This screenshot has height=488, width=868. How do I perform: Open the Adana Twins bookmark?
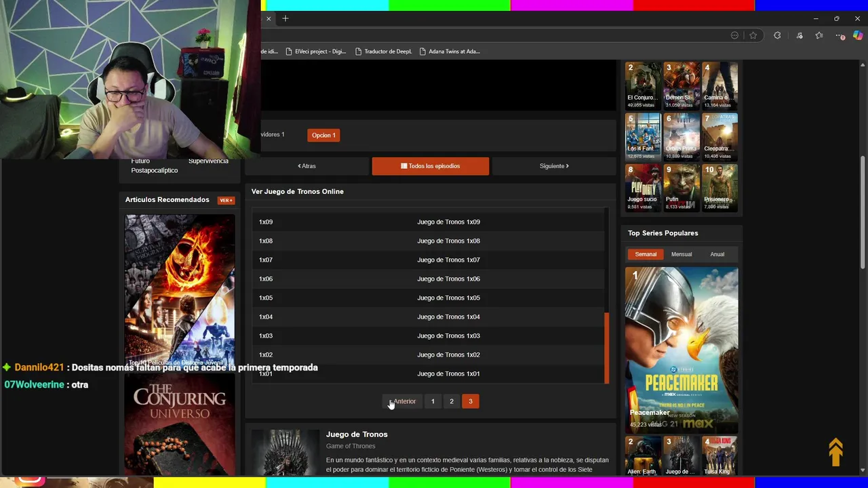(x=450, y=52)
